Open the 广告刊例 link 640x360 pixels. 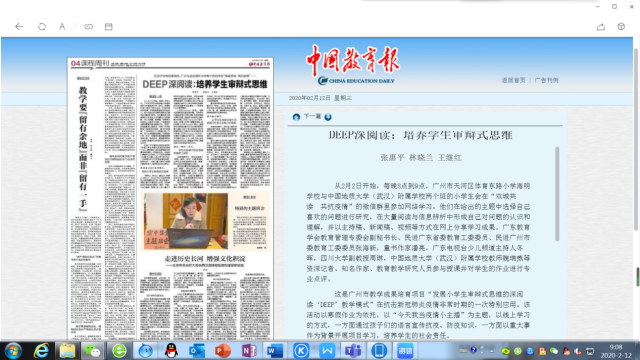(x=547, y=80)
